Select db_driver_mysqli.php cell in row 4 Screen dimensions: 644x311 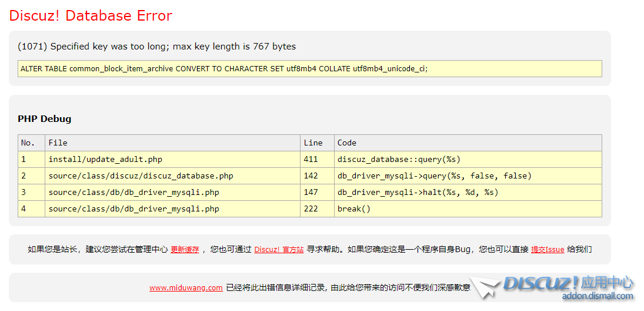click(x=172, y=209)
